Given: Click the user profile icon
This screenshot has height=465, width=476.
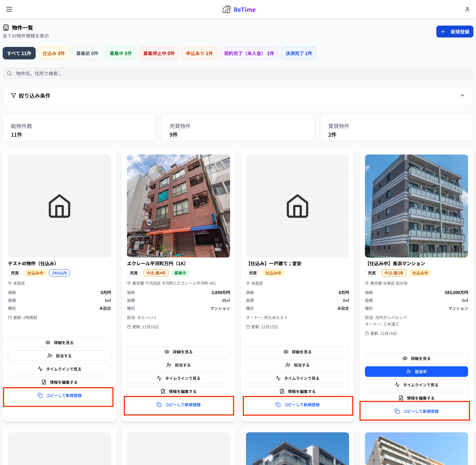Looking at the screenshot, I should (x=467, y=9).
